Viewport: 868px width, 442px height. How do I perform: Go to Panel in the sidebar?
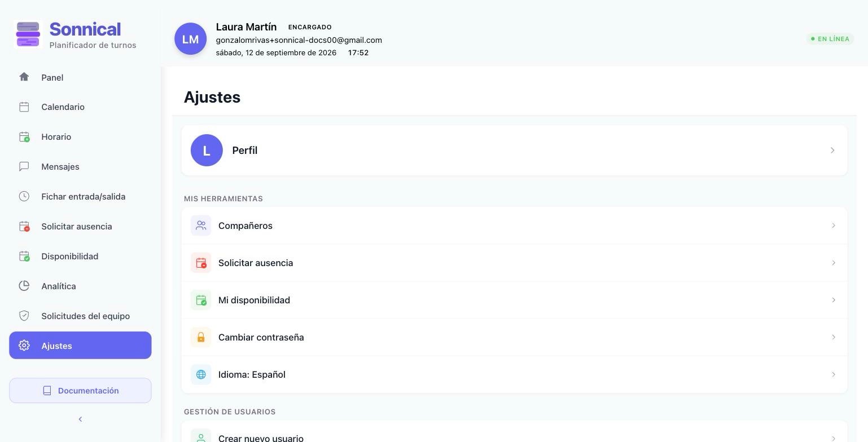(x=80, y=77)
